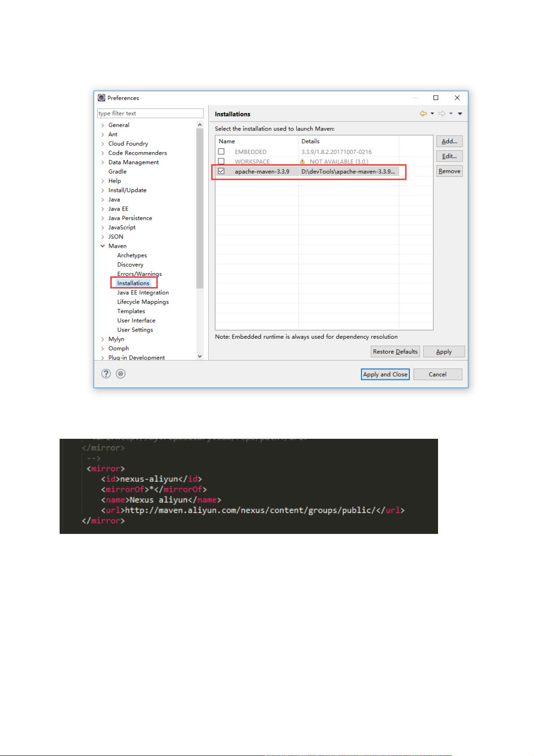Click the record/oomph preferences icon beside help
Viewport: 534px width, 756px height.
point(121,373)
